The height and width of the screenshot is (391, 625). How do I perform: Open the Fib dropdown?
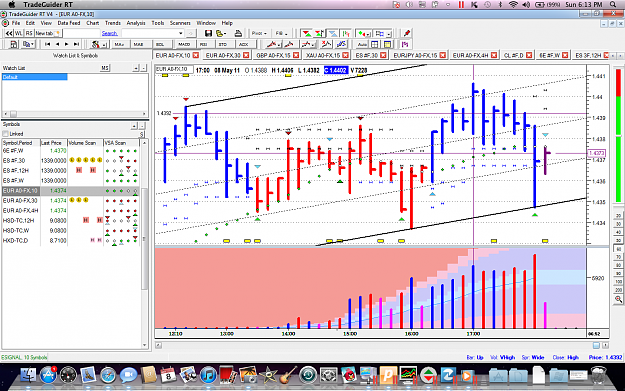281,33
